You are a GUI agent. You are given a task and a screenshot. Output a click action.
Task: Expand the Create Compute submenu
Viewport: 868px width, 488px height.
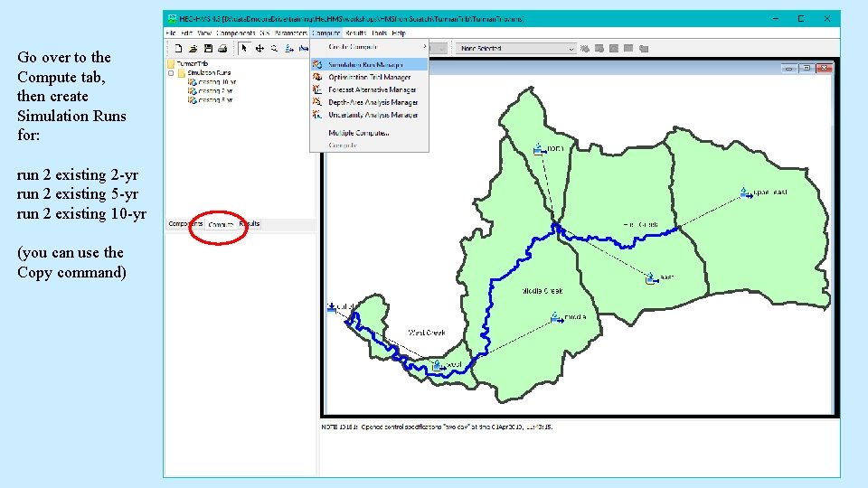point(369,47)
